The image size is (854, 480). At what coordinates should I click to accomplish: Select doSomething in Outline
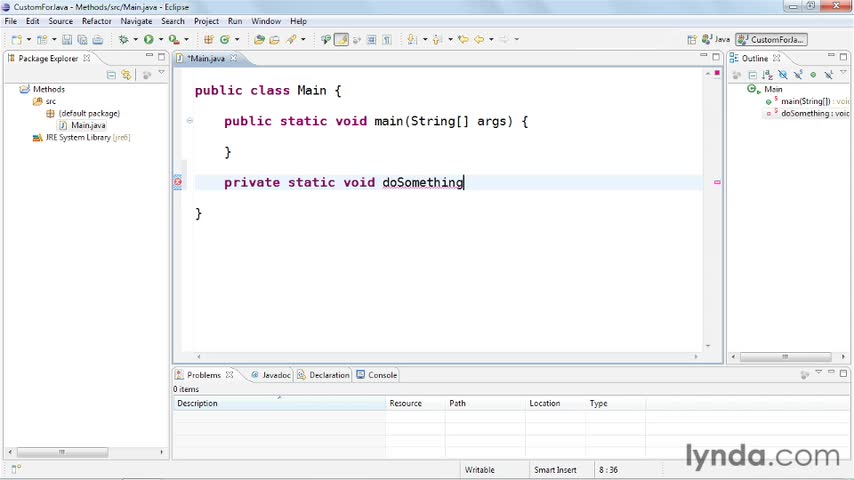tap(808, 113)
